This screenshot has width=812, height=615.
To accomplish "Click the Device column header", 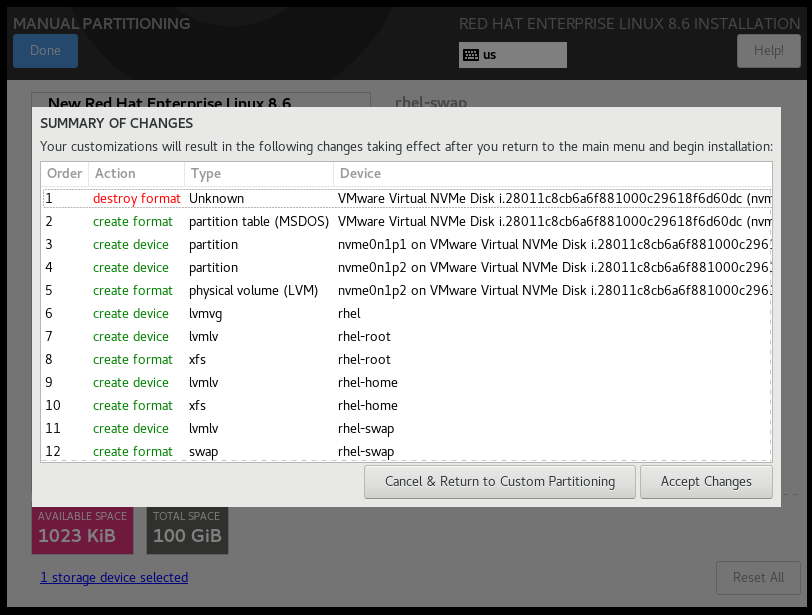I will (553, 173).
